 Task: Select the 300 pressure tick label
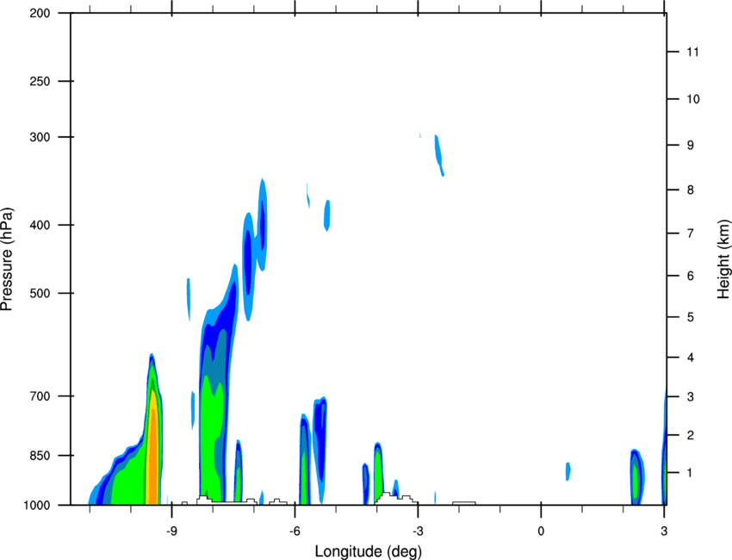click(40, 137)
